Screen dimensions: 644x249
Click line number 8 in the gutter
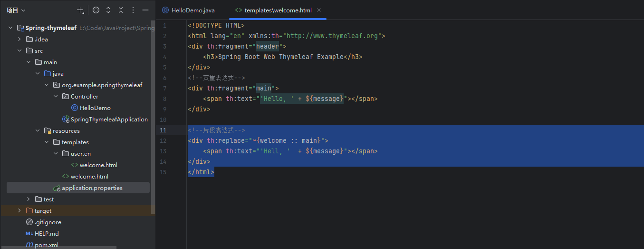(164, 99)
